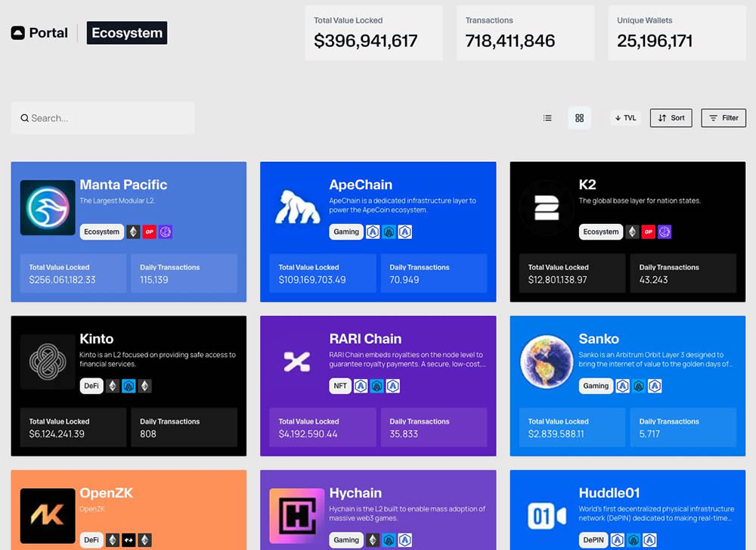Toggle the TVL sort direction

point(625,118)
